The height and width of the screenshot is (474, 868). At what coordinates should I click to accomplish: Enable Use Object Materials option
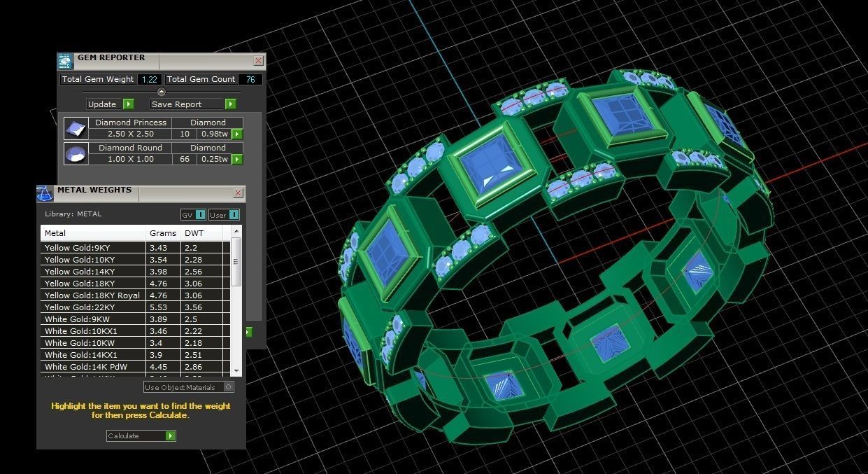[x=189, y=387]
